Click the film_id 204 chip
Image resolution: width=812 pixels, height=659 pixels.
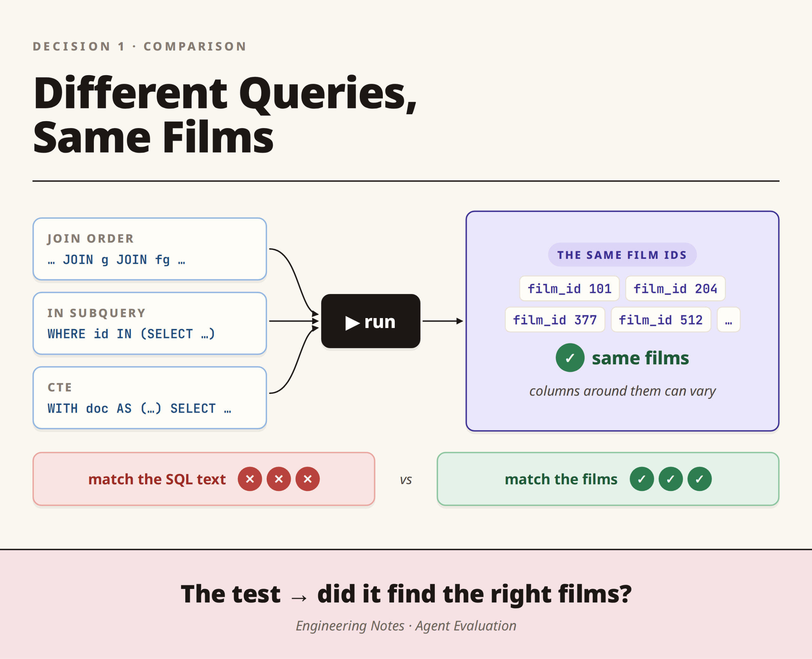675,289
